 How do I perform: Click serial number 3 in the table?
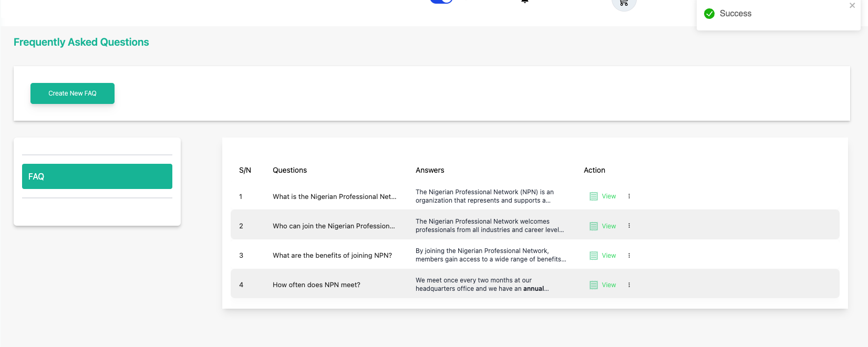pyautogui.click(x=241, y=256)
